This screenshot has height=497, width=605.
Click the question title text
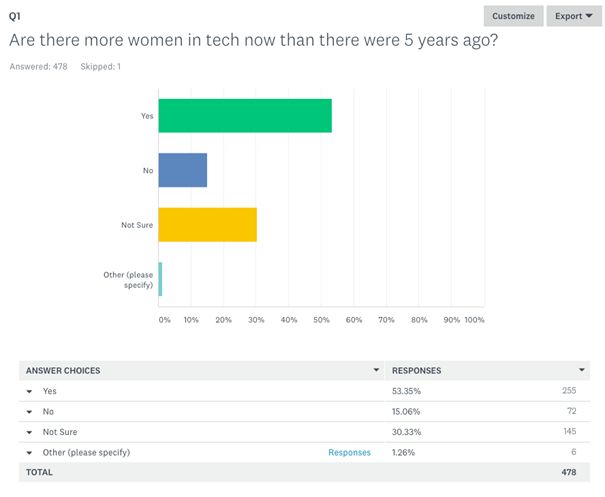click(x=255, y=41)
